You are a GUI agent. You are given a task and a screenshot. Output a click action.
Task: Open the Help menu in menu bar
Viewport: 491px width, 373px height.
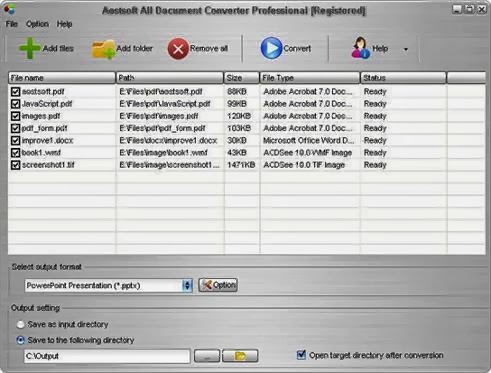pos(64,24)
